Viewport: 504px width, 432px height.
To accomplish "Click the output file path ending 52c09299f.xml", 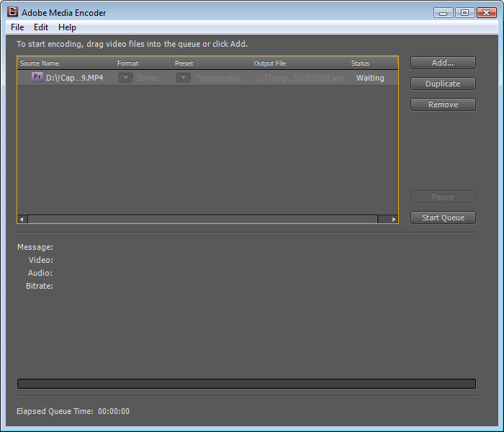I will [300, 78].
